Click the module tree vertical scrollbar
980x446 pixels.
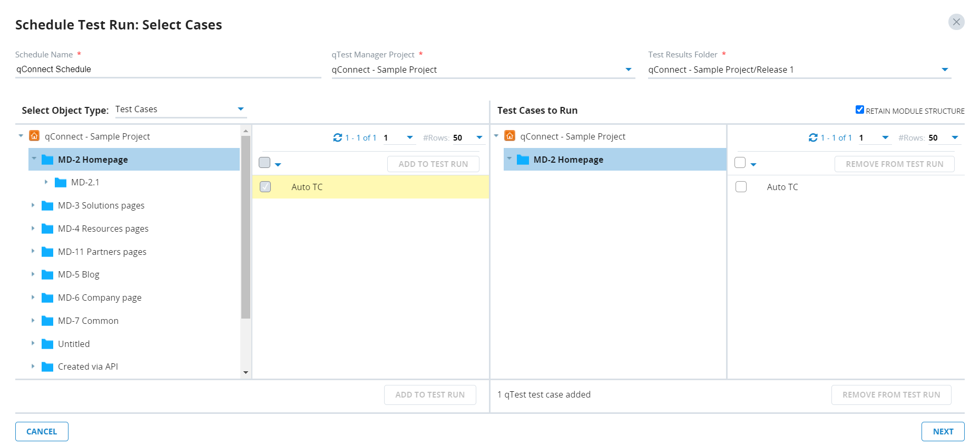246,226
